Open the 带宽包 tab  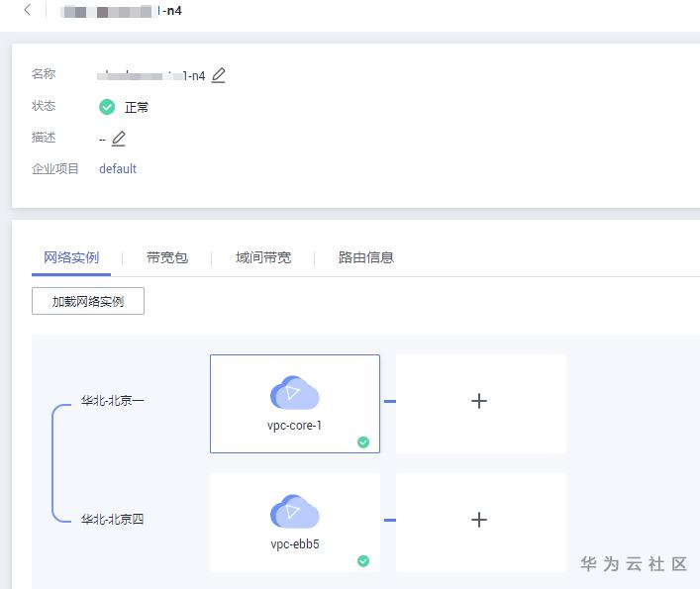166,257
